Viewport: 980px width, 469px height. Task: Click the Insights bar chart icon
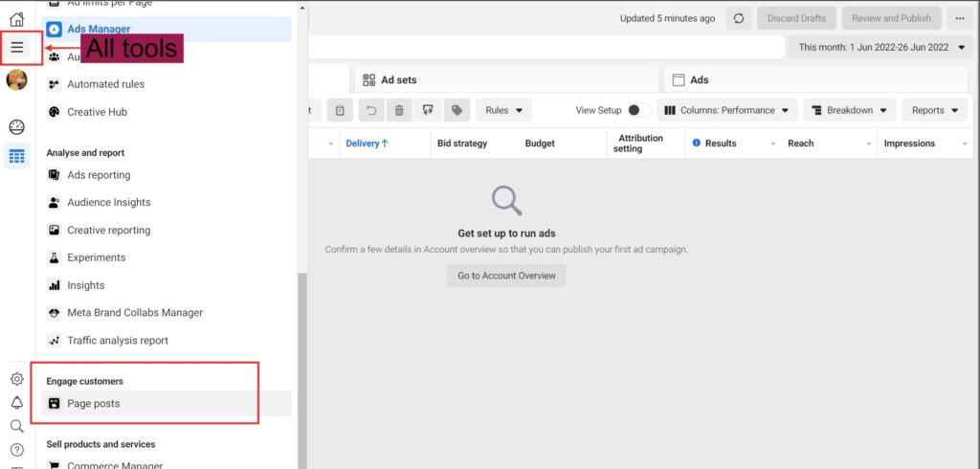tap(55, 285)
